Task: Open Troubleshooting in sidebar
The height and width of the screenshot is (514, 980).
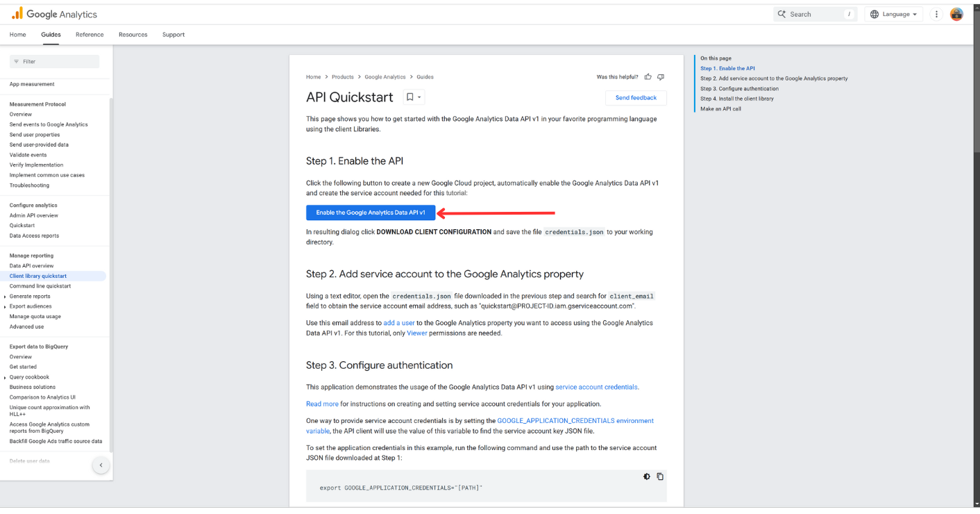Action: click(x=29, y=185)
